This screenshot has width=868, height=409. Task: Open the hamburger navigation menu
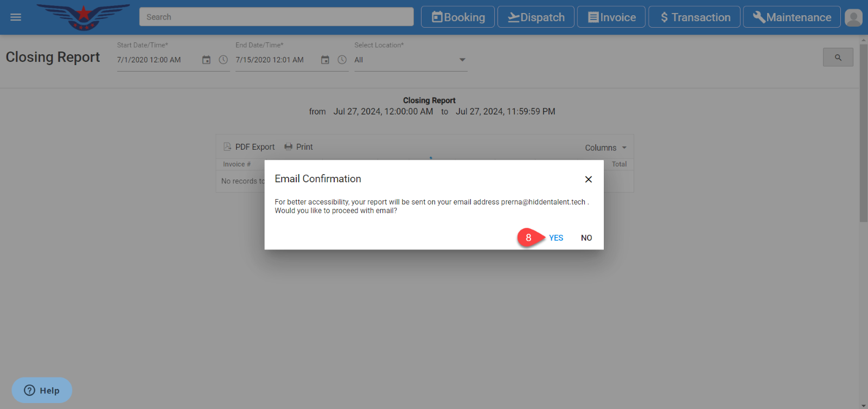16,17
